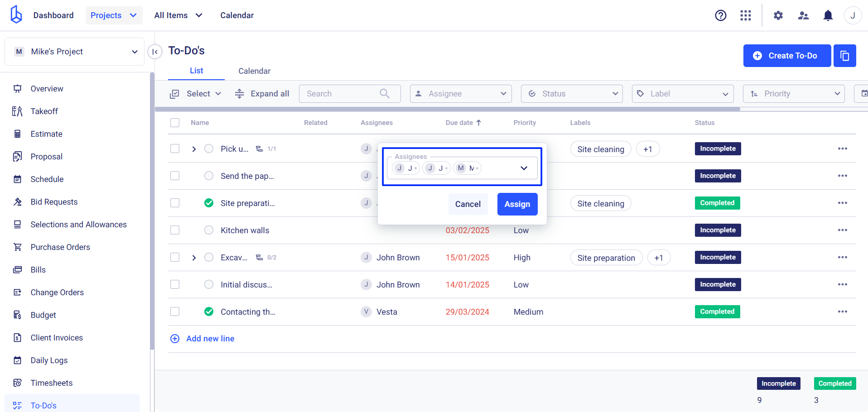This screenshot has width=868, height=412.
Task: Check the Contacting th... row checkbox
Action: pyautogui.click(x=175, y=311)
